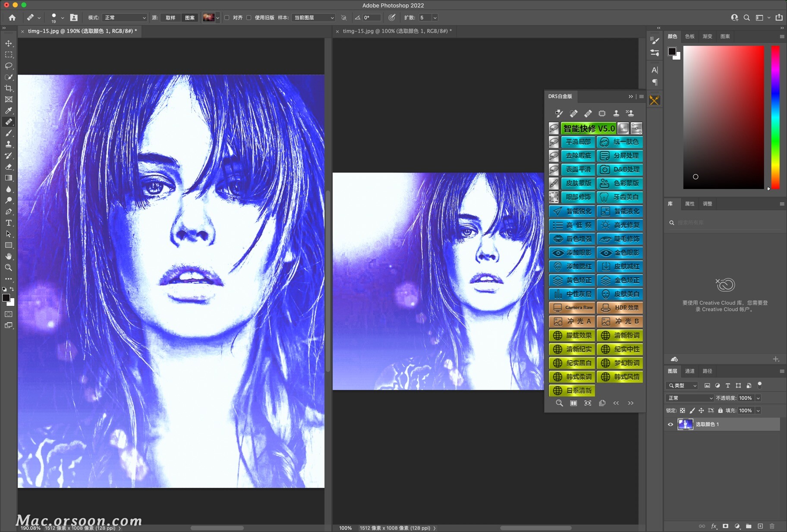Enable the 对齐 checkbox
The image size is (787, 532).
click(227, 18)
